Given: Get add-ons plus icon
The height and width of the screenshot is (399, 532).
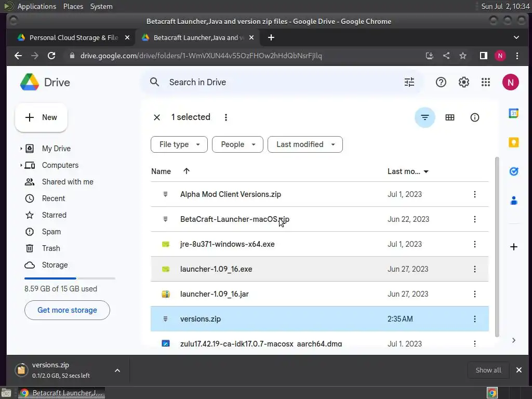Looking at the screenshot, I should point(513,247).
